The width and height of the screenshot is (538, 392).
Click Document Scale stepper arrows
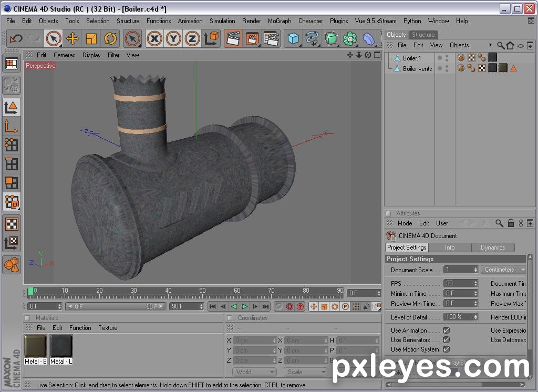pyautogui.click(x=475, y=270)
